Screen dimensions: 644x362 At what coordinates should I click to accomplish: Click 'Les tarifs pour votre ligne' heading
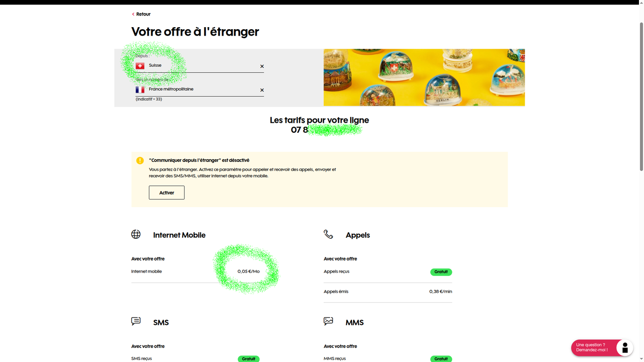coord(319,120)
